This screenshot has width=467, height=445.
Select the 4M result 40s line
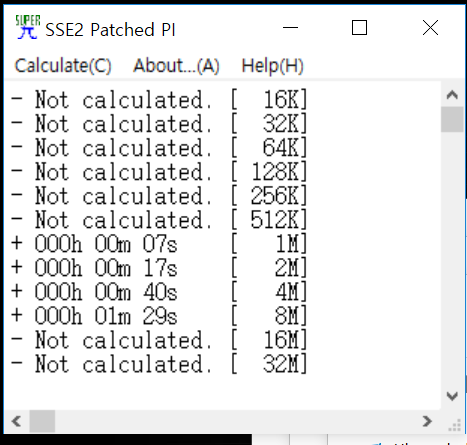(x=159, y=292)
